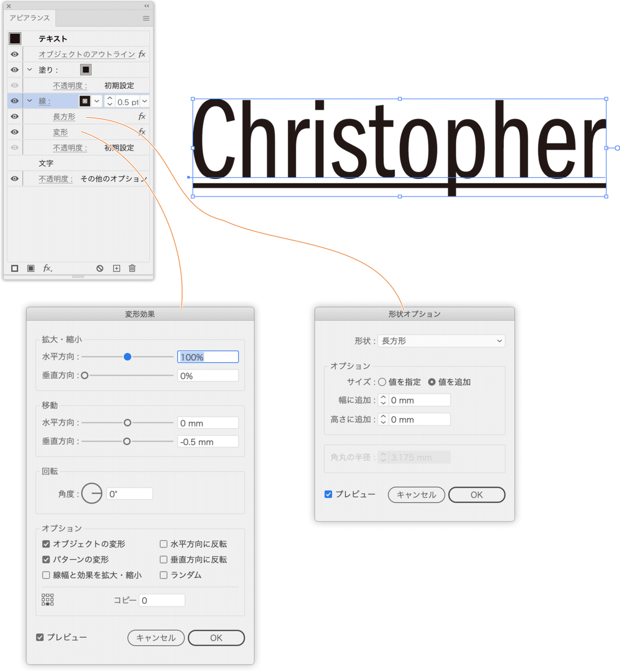Viewport: 620px width, 672px height.
Task: Click the 100% horizontal scale field
Action: (208, 357)
